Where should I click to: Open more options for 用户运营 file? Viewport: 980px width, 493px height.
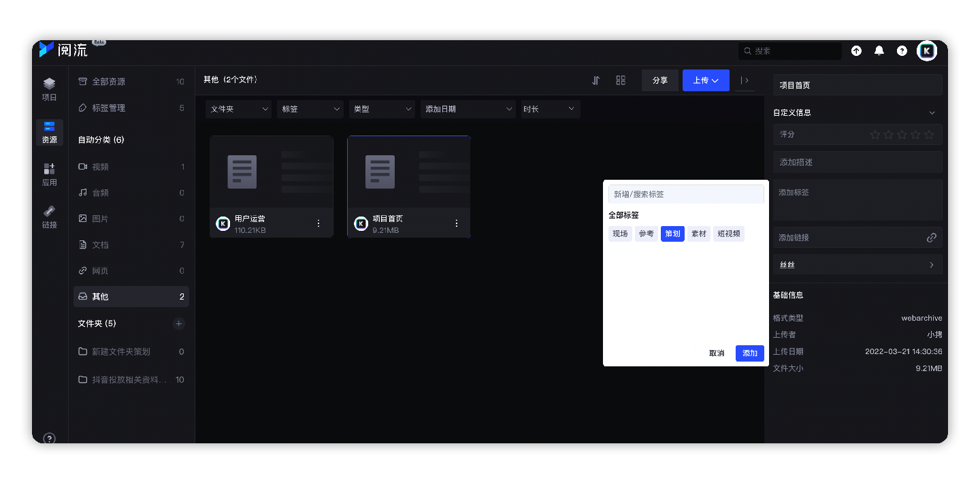pos(318,223)
